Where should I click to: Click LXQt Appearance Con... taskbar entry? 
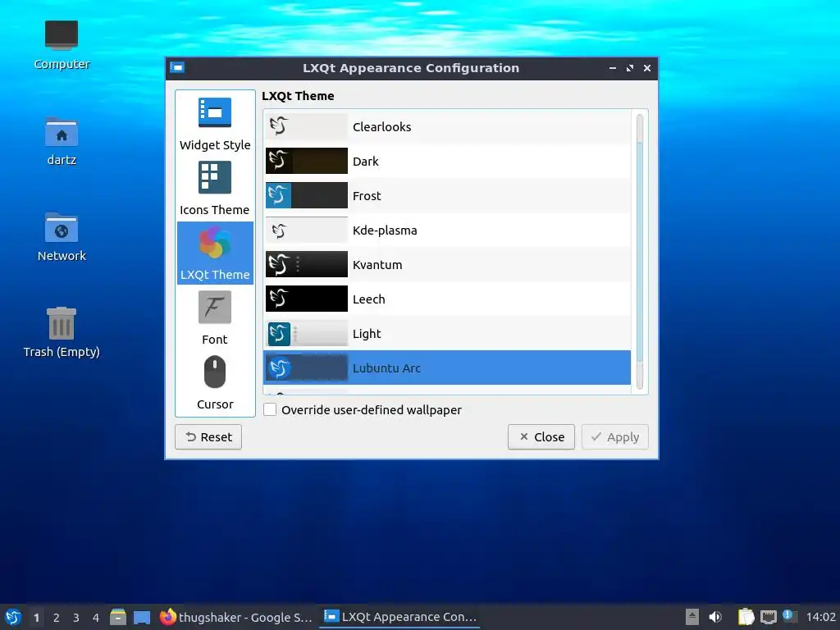click(x=400, y=617)
